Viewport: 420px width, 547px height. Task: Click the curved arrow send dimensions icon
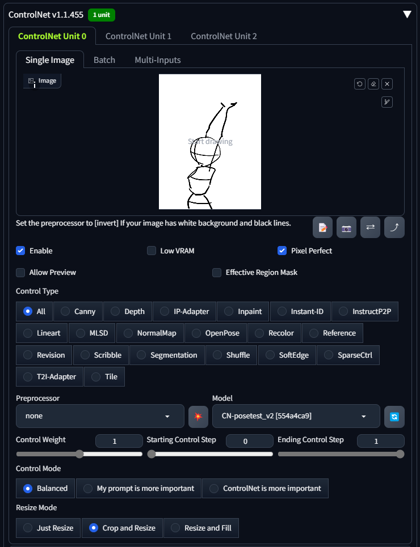point(394,228)
